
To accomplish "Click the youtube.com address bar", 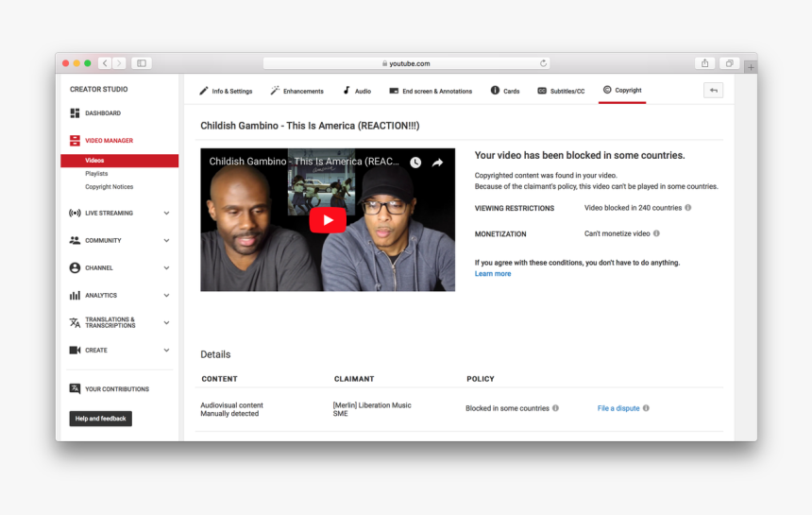I will point(407,63).
